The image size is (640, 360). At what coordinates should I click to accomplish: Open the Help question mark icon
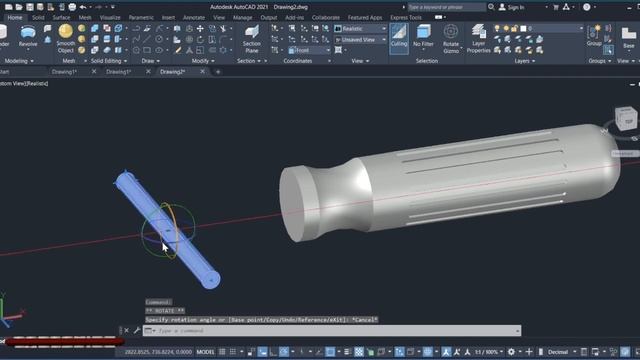pos(587,7)
